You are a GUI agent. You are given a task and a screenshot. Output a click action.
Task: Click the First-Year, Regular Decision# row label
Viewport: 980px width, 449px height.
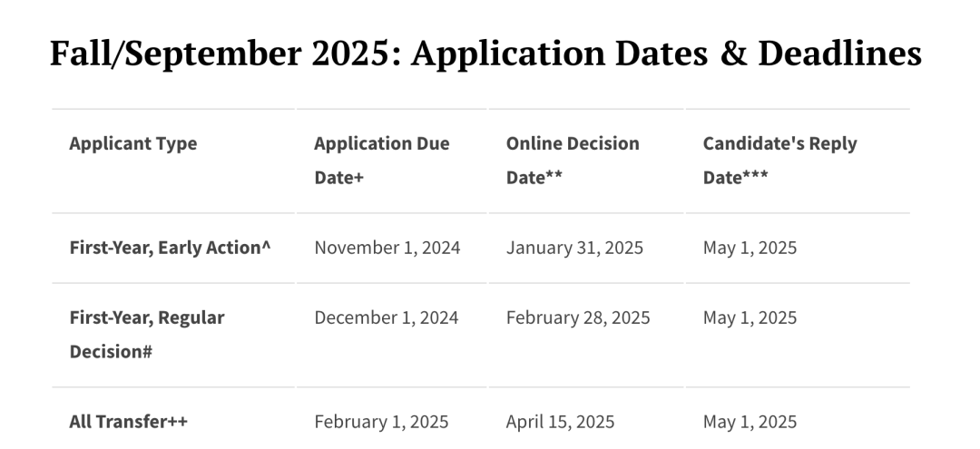(147, 335)
